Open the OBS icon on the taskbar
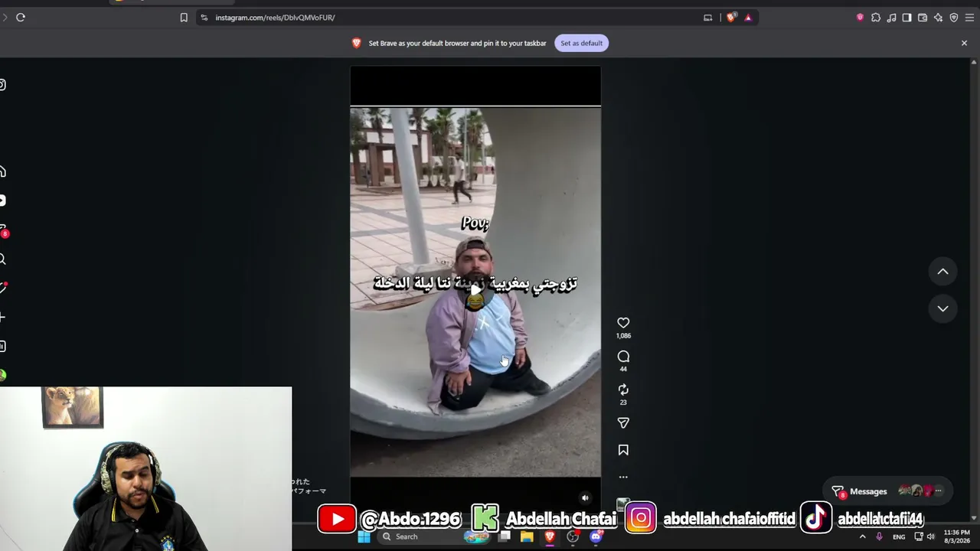 [x=573, y=537]
